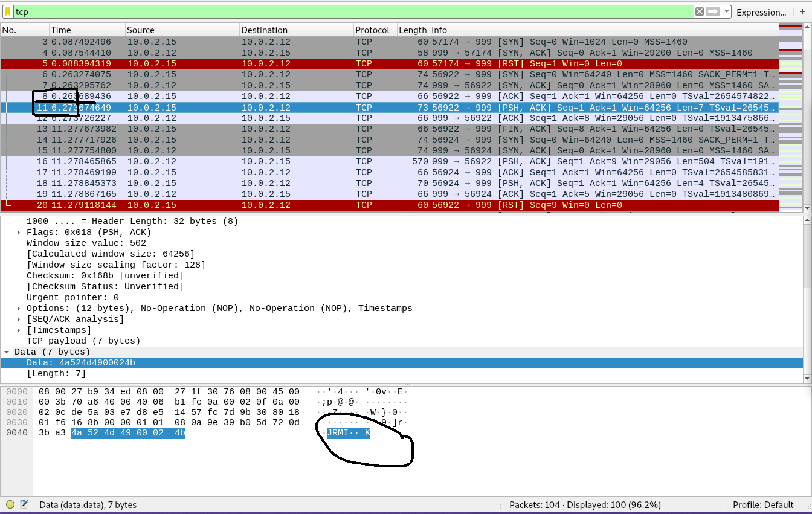Select [Calculated window size: 64256] line
This screenshot has height=514, width=812.
tap(402, 254)
